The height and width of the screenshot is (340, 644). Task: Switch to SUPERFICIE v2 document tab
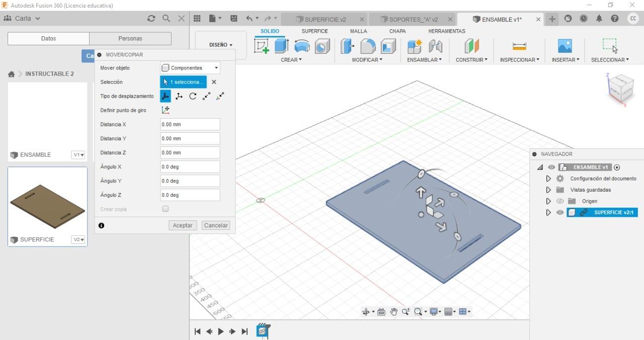[325, 19]
